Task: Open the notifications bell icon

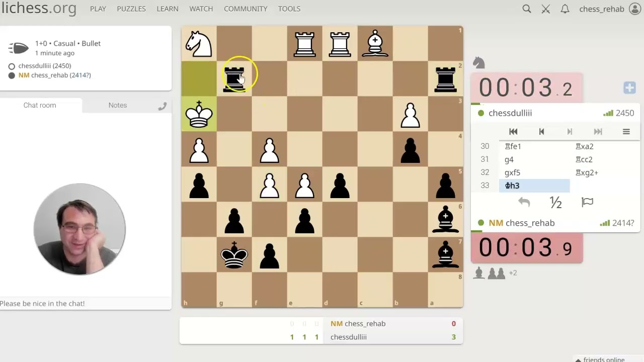Action: point(565,9)
